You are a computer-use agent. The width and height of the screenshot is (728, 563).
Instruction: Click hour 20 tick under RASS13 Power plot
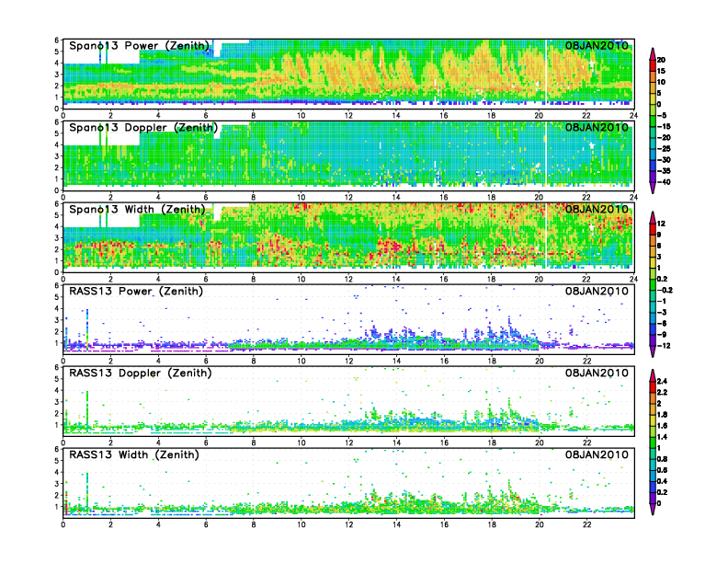539,361
